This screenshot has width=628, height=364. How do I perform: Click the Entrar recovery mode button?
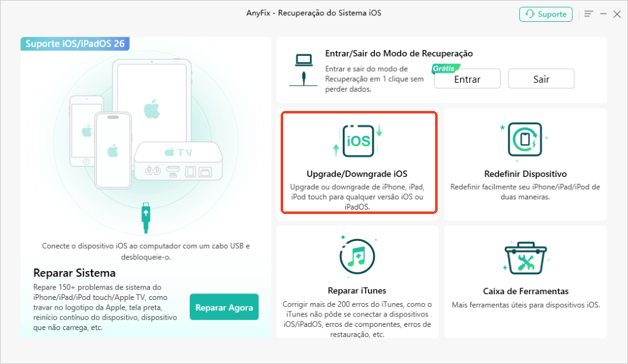467,78
